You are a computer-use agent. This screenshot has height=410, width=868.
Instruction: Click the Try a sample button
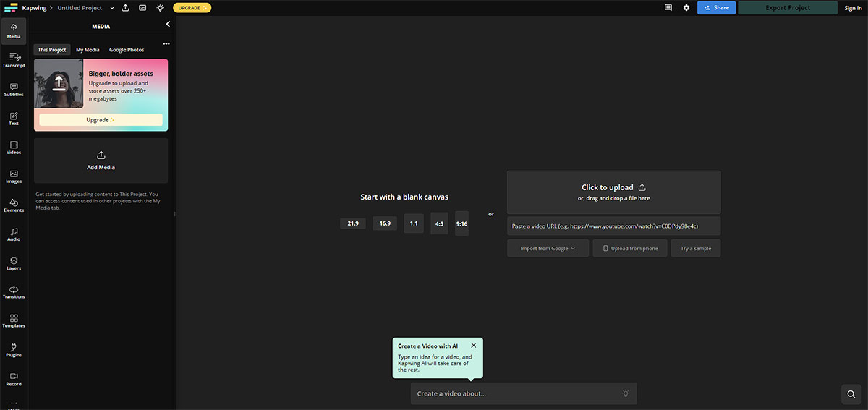pos(696,248)
